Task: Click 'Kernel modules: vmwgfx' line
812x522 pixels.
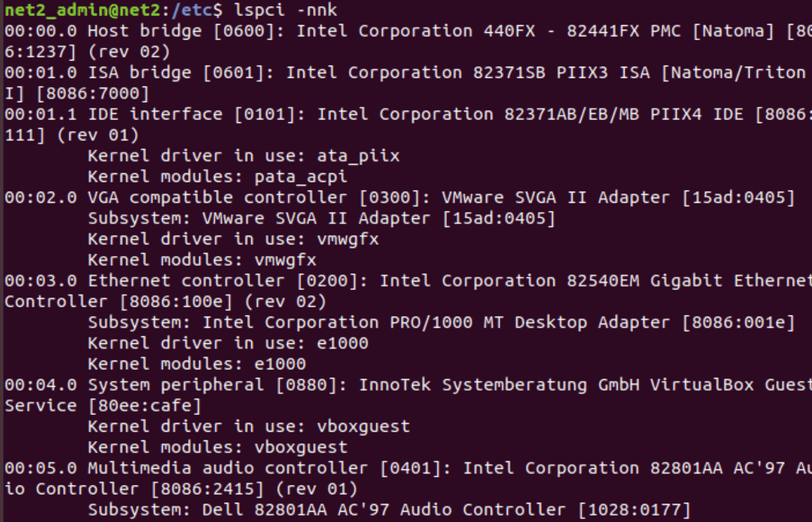Action: pos(202,260)
